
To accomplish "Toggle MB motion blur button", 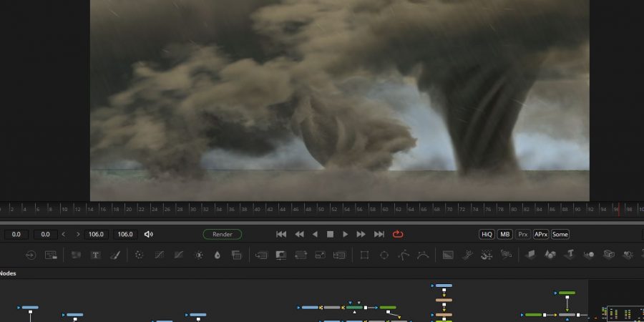I will [x=505, y=234].
